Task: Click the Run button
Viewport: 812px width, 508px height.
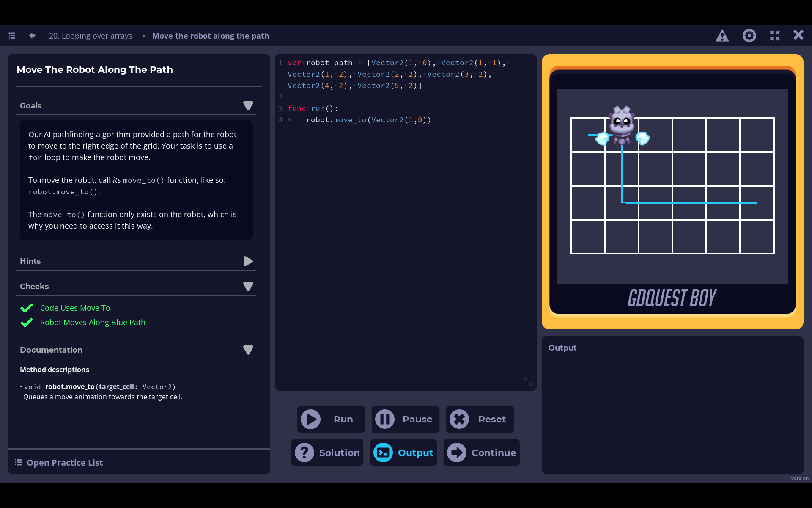Action: (331, 419)
